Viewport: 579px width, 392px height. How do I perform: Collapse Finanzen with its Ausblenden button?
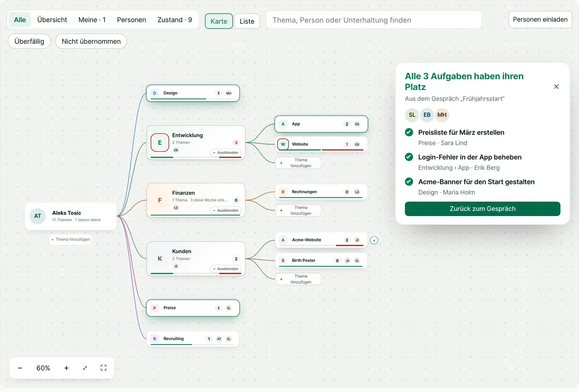click(x=225, y=210)
